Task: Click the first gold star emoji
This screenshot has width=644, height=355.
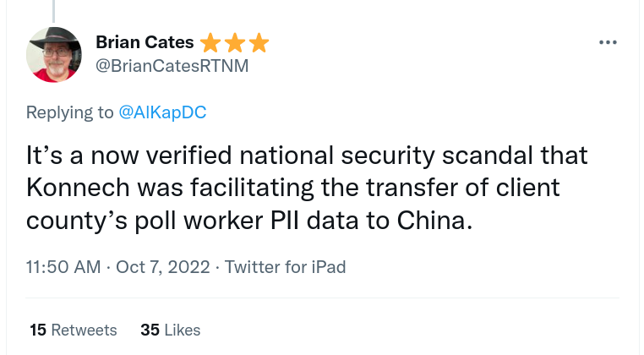Action: point(211,43)
